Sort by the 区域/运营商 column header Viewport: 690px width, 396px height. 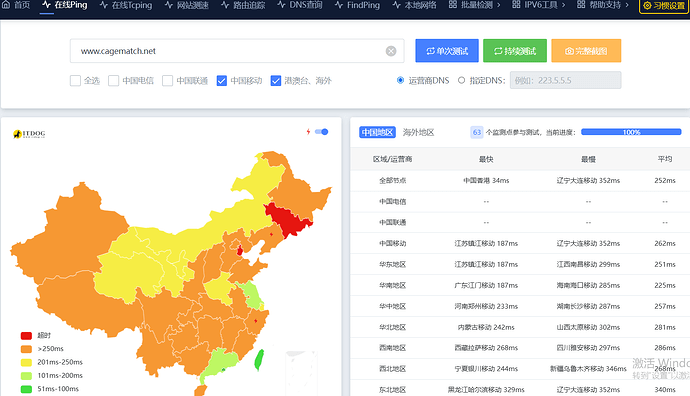click(393, 159)
